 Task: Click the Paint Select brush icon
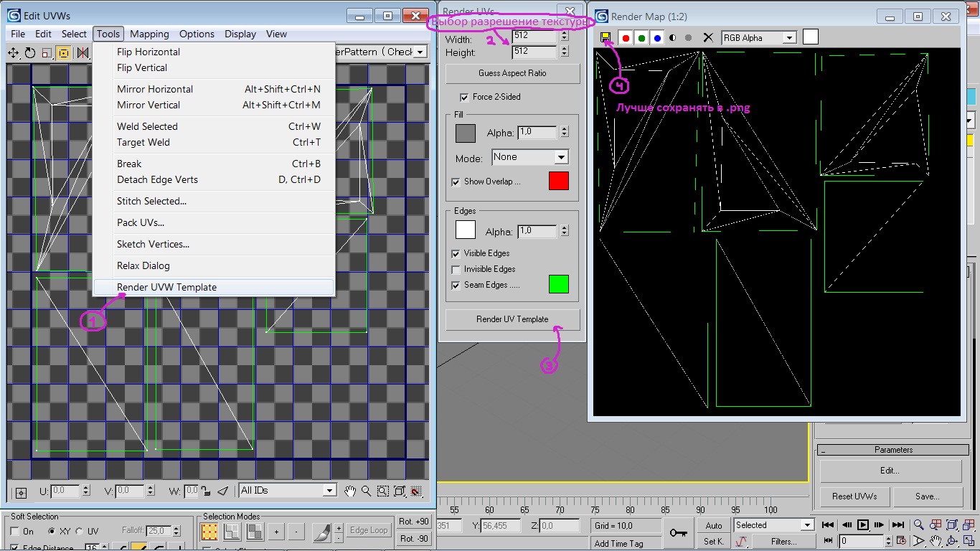click(x=322, y=532)
